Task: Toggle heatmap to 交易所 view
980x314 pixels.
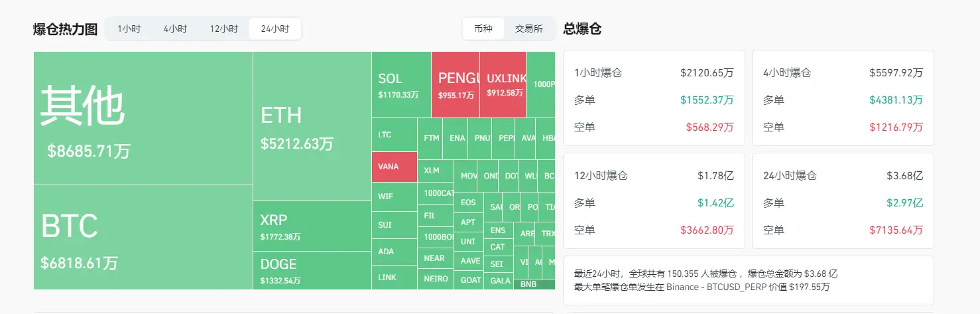Action: coord(528,29)
